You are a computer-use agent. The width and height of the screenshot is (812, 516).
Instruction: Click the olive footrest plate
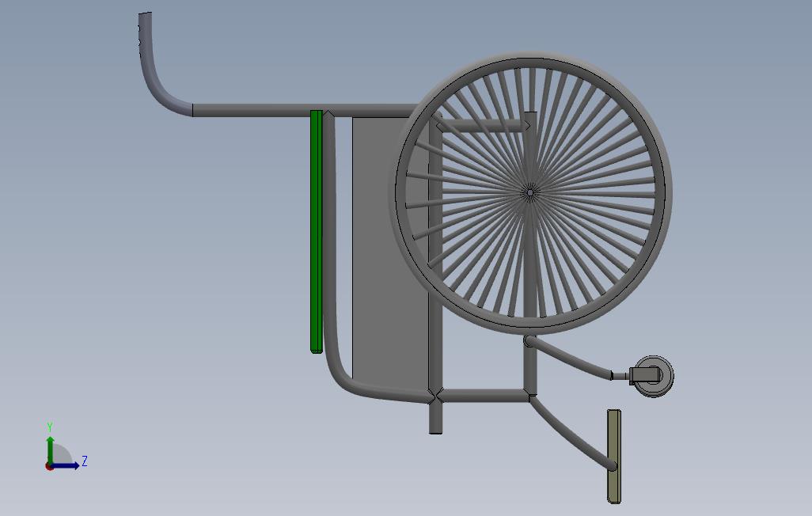coord(614,456)
